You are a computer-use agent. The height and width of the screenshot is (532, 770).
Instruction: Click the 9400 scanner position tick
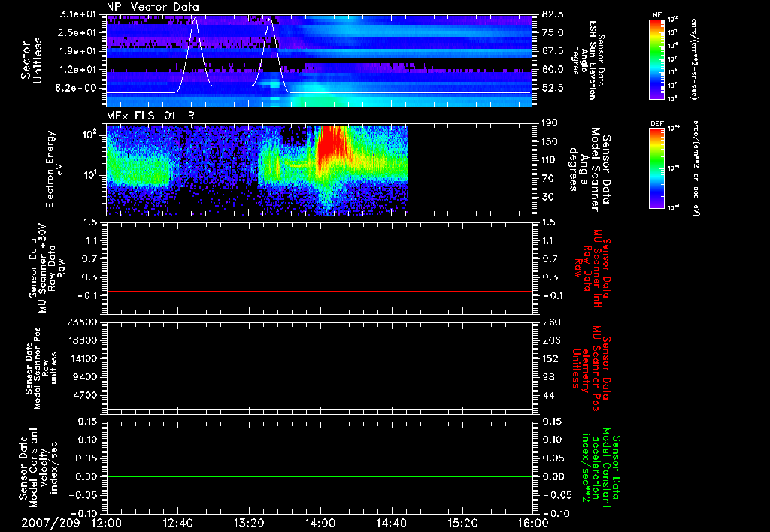point(86,377)
